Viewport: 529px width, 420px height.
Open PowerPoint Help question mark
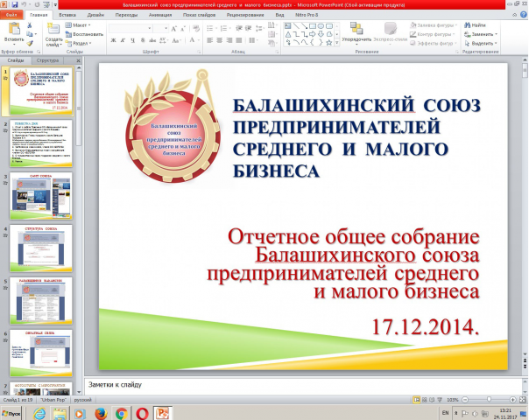point(523,15)
